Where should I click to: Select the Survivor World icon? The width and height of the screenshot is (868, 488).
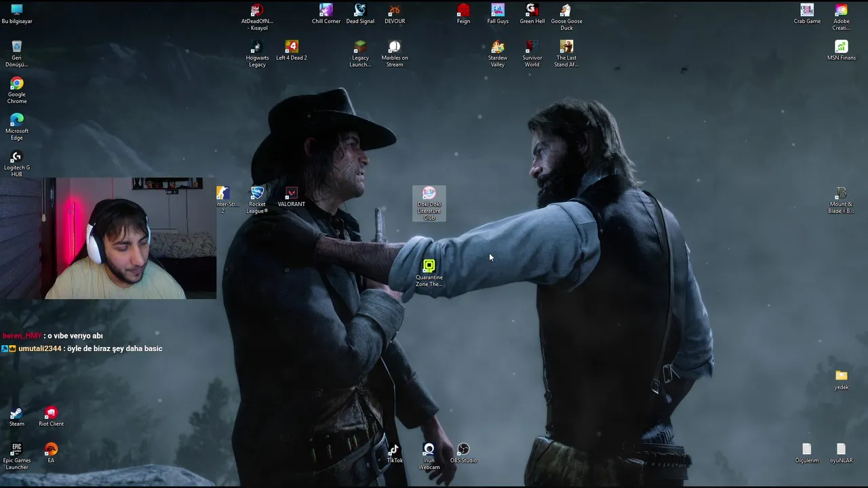532,54
